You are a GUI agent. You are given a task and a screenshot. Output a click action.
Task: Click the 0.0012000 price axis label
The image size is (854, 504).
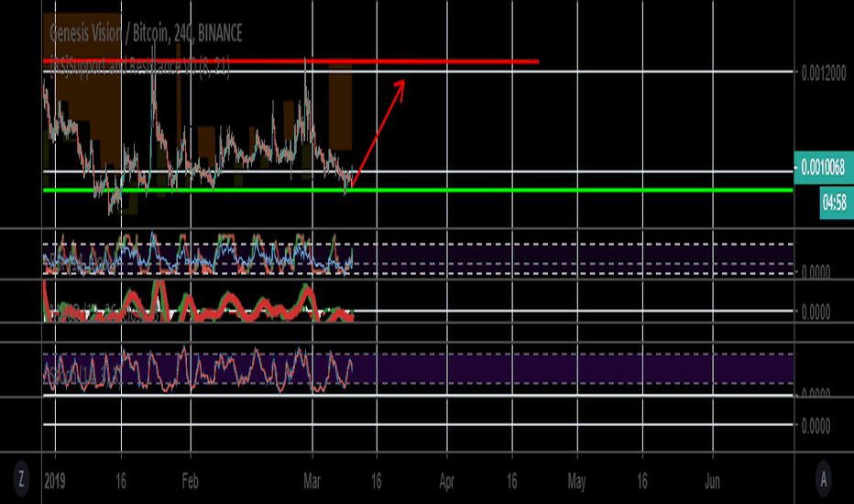(x=824, y=73)
